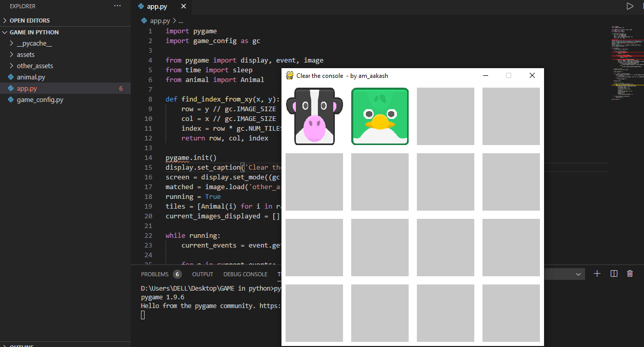644x347 pixels.
Task: Flip the grey tile right of the parrot
Action: (446, 116)
